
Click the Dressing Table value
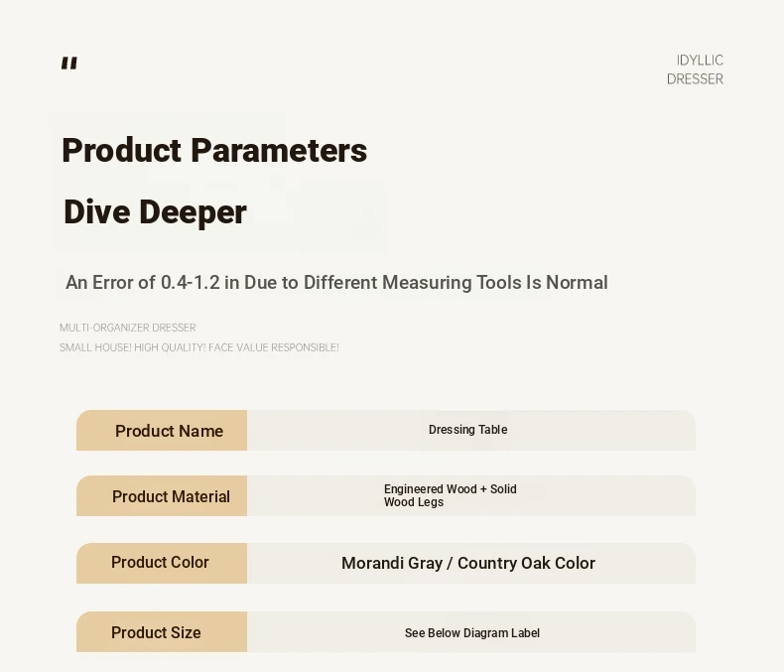(x=467, y=430)
